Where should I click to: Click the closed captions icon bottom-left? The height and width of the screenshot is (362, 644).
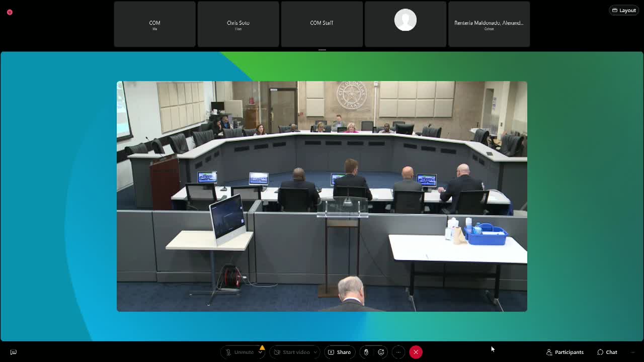[x=14, y=352]
